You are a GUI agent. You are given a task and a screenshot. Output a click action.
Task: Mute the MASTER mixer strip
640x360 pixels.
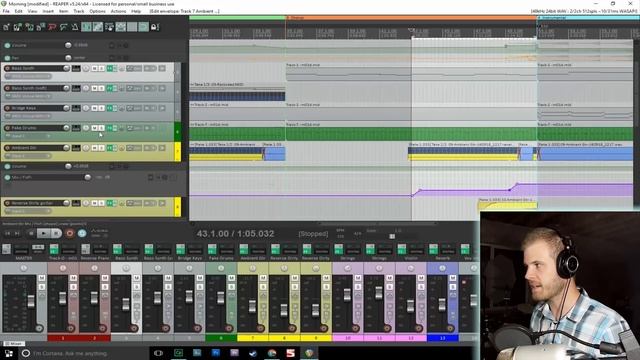(x=42, y=278)
